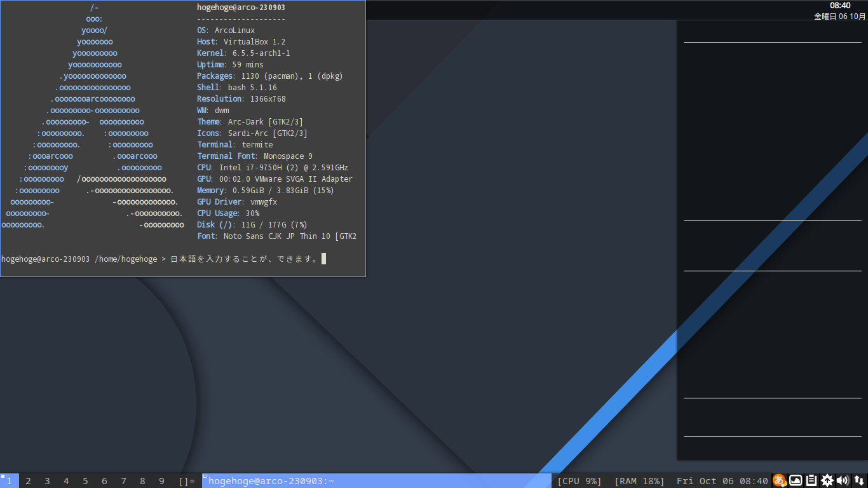The height and width of the screenshot is (488, 868).
Task: Click the CPU: Intel i7-9750H line
Action: click(273, 167)
